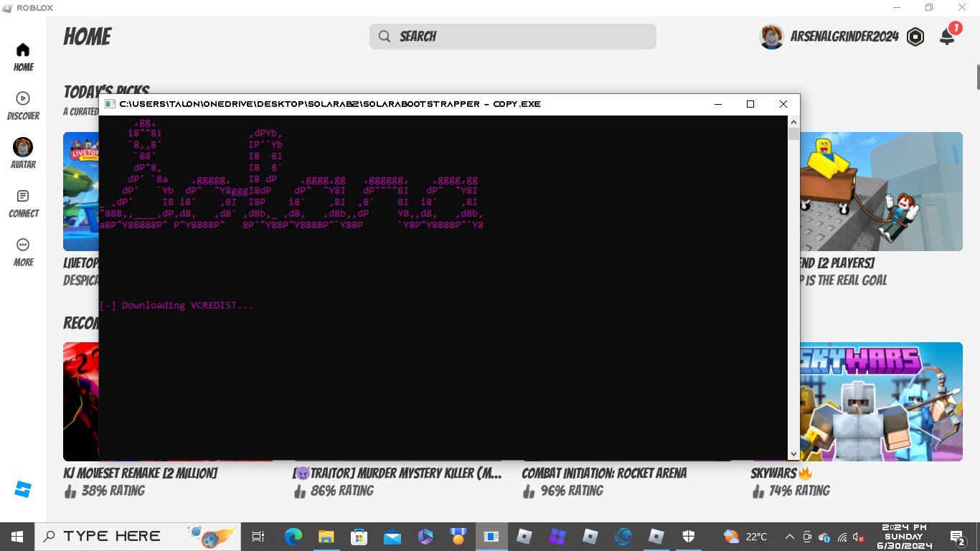Switch to the active console app on taskbar
The height and width of the screenshot is (551, 980).
(x=491, y=536)
